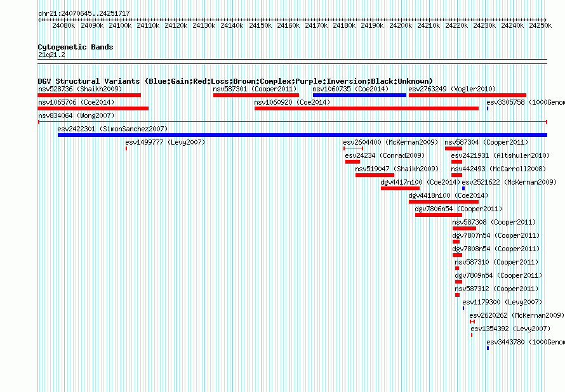Click the esv1499777 (Levy2007) label
The width and height of the screenshot is (565, 392).
click(165, 142)
